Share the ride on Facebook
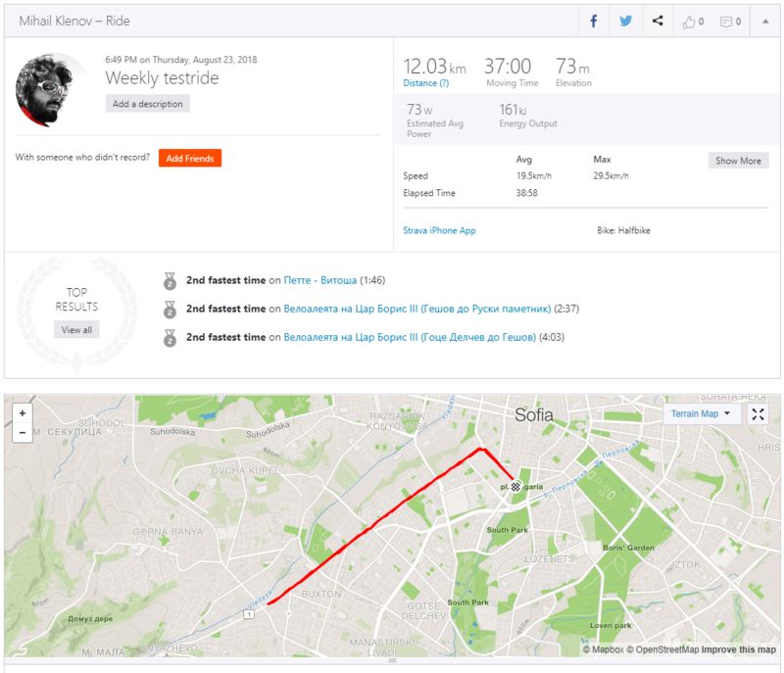 [594, 21]
